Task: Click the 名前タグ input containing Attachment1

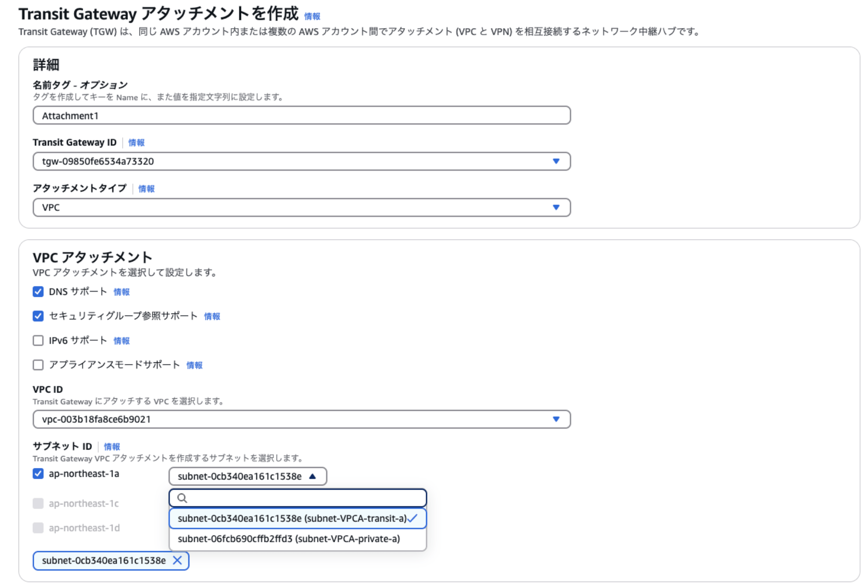Action: point(301,115)
